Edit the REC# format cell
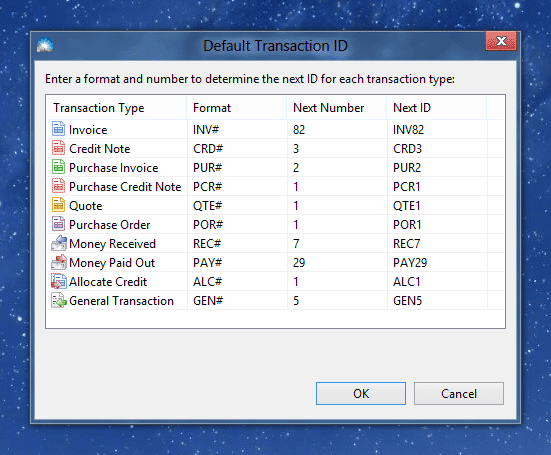Viewport: 551px width, 455px height. coord(237,243)
